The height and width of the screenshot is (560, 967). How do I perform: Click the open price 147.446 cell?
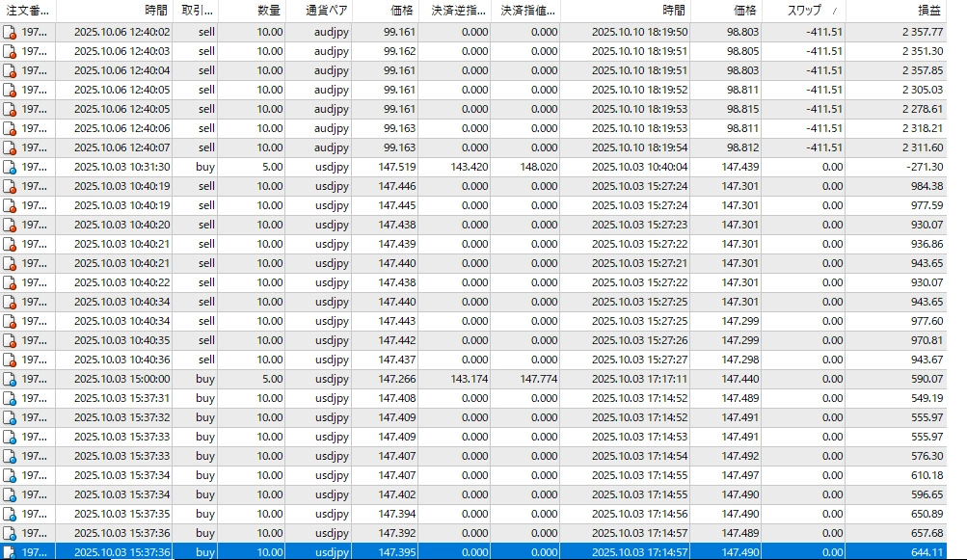click(397, 186)
